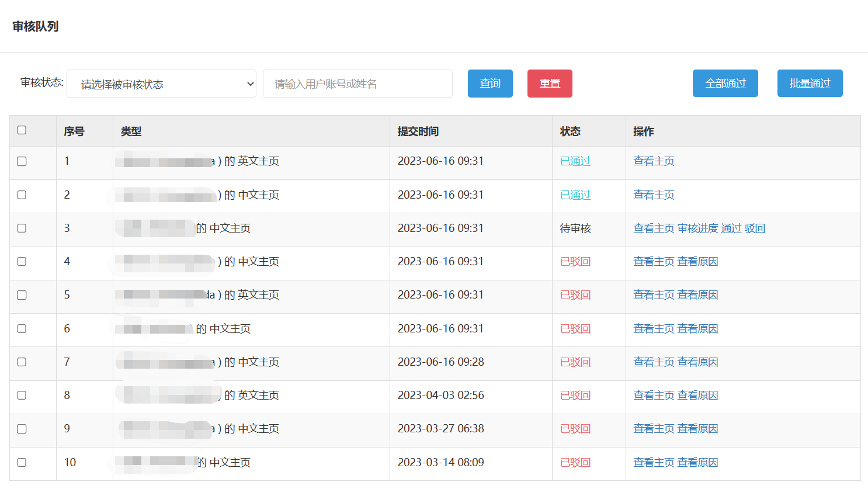
Task: Open 查看主页 link in row 1
Action: click(654, 161)
